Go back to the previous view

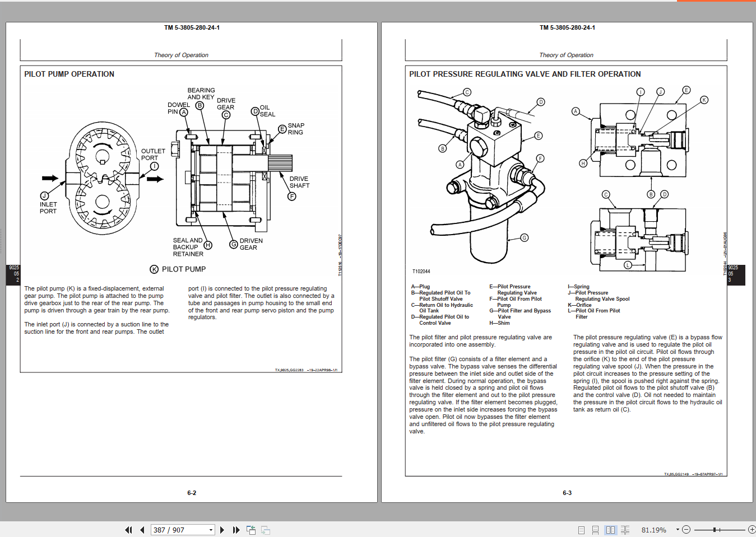click(251, 530)
